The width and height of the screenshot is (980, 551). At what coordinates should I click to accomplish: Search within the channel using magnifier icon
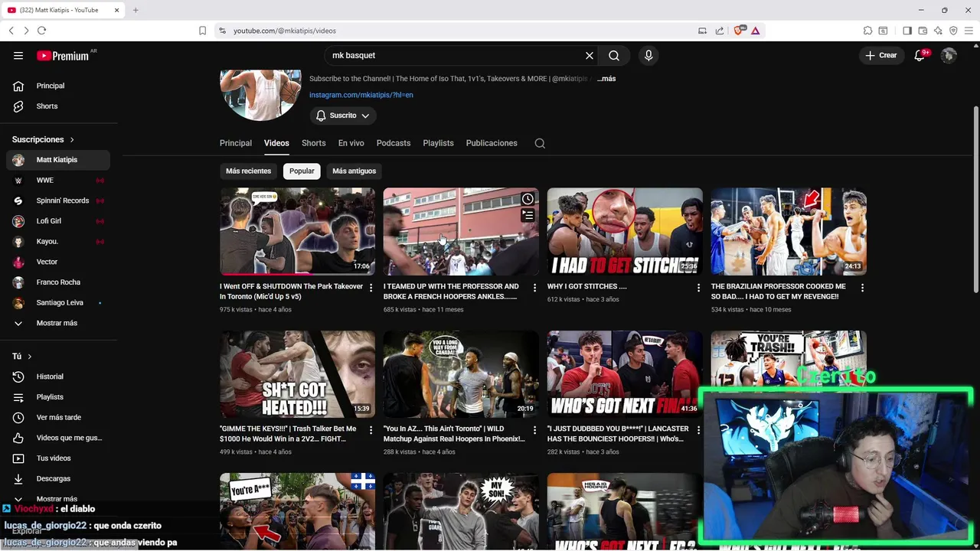540,143
